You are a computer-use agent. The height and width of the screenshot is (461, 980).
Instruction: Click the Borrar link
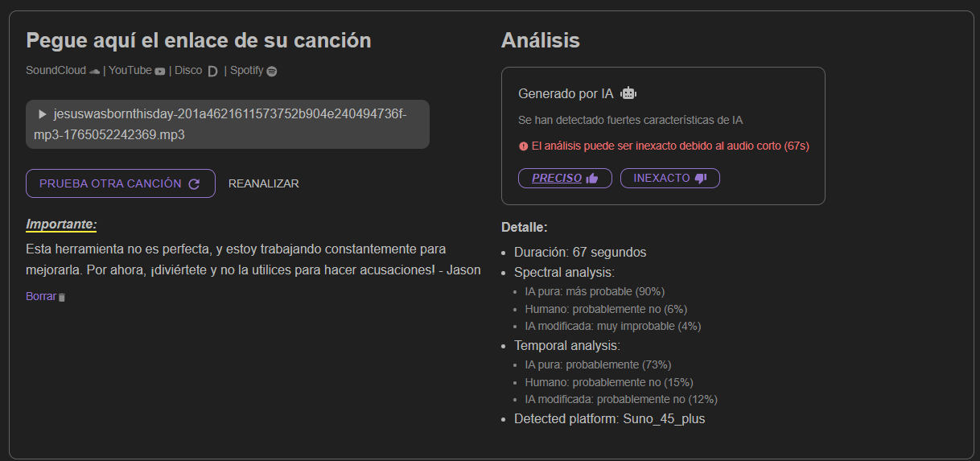[41, 296]
